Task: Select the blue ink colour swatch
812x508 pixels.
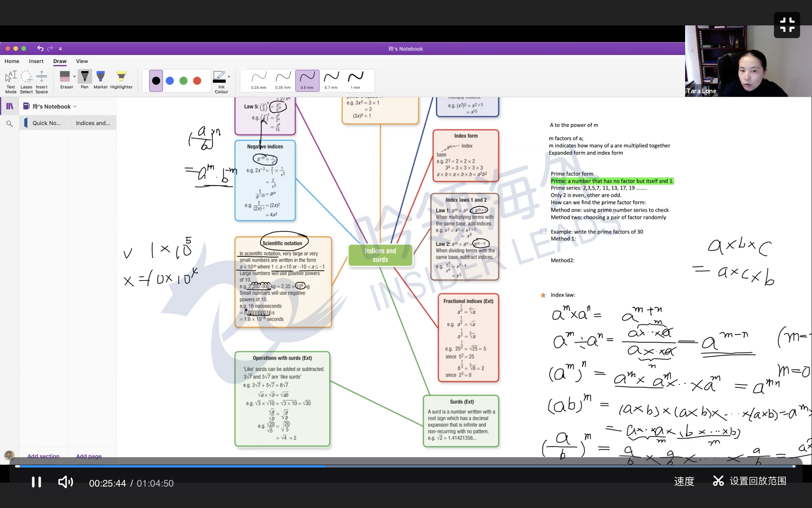Action: [170, 81]
